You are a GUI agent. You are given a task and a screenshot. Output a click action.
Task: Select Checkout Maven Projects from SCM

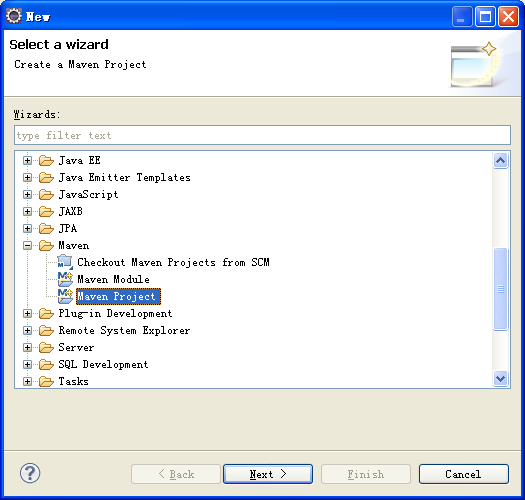point(173,262)
